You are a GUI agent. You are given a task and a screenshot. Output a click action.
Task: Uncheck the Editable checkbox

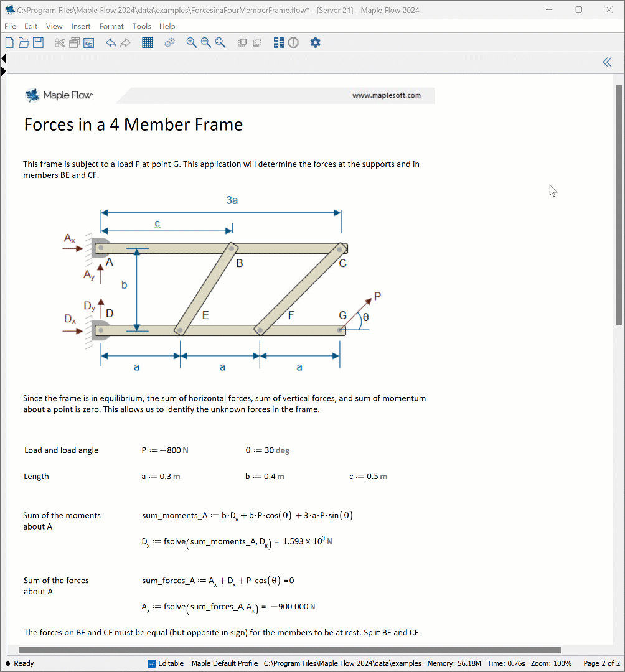click(152, 663)
